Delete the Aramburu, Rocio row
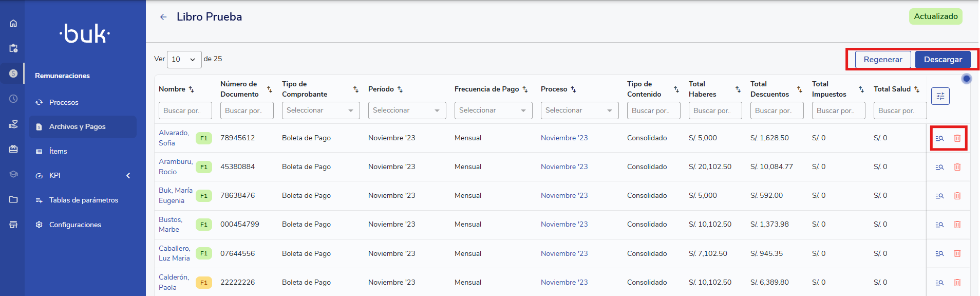980x296 pixels. click(x=957, y=167)
